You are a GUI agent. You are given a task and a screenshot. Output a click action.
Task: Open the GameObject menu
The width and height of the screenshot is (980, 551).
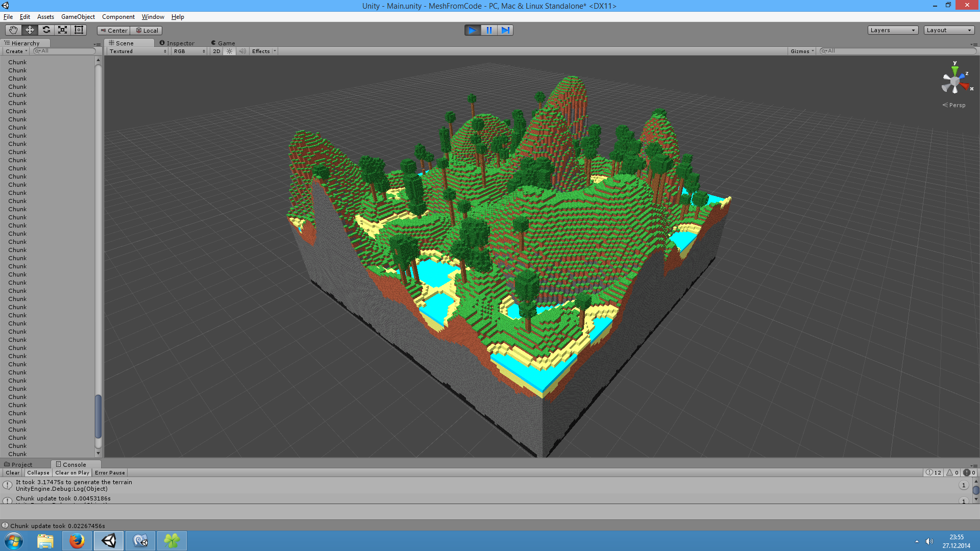(78, 17)
